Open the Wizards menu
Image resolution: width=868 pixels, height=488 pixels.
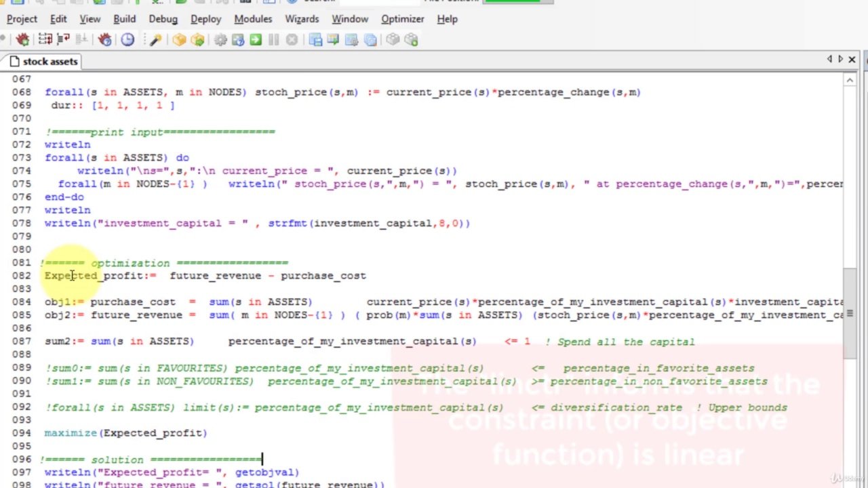pyautogui.click(x=302, y=19)
